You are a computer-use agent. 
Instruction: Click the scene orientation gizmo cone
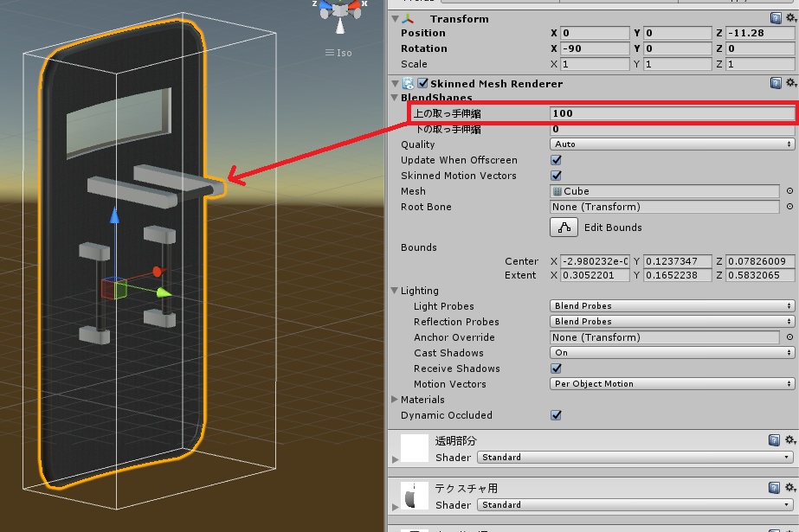[x=340, y=26]
